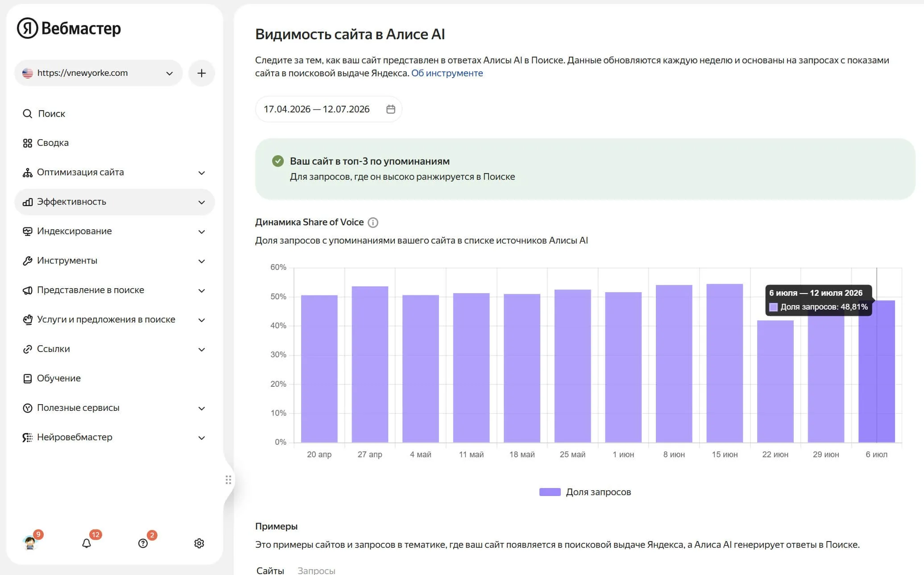The height and width of the screenshot is (575, 924).
Task: Open notifications bell with 12 alerts
Action: 87,543
